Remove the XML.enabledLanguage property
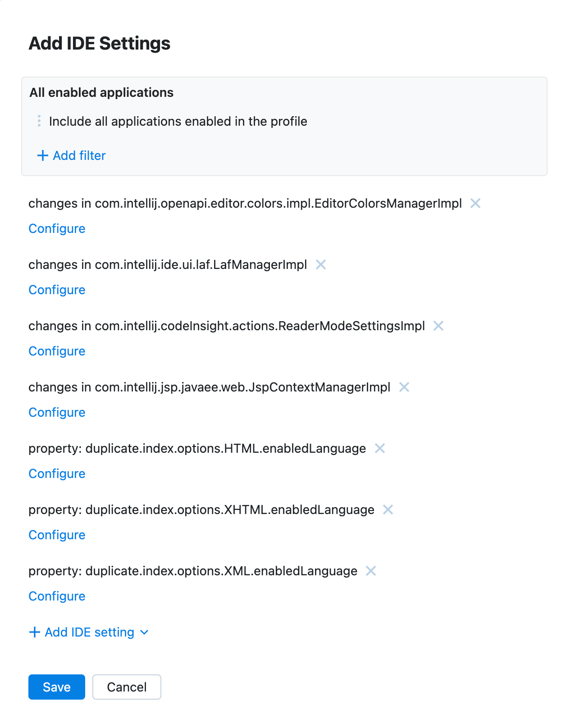 point(371,571)
